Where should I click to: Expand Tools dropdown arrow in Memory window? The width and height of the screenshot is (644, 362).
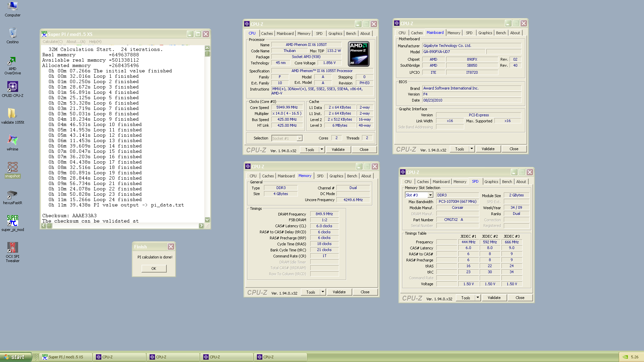pos(323,292)
